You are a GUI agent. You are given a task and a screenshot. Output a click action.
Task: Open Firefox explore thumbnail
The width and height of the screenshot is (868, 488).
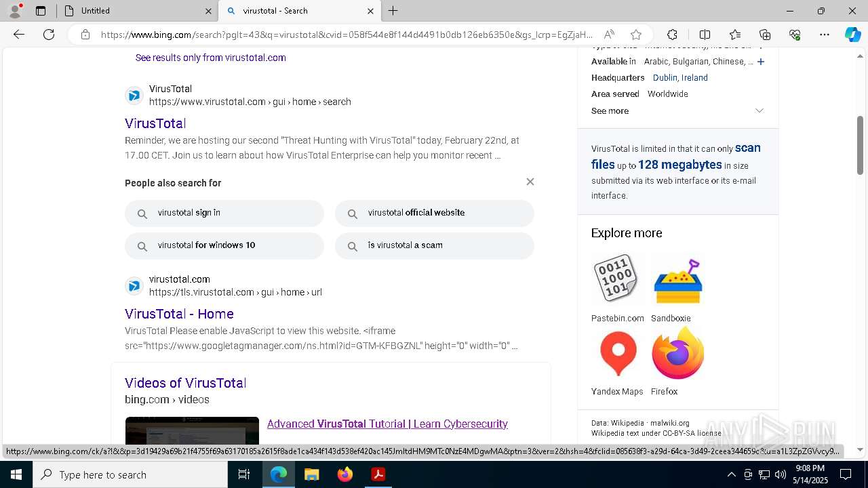(677, 354)
